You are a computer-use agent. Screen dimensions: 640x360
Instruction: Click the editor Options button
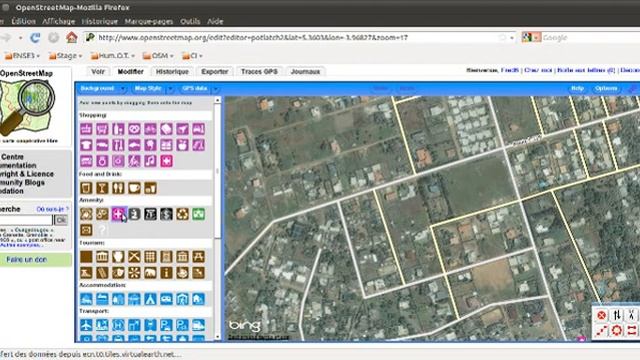click(x=606, y=89)
